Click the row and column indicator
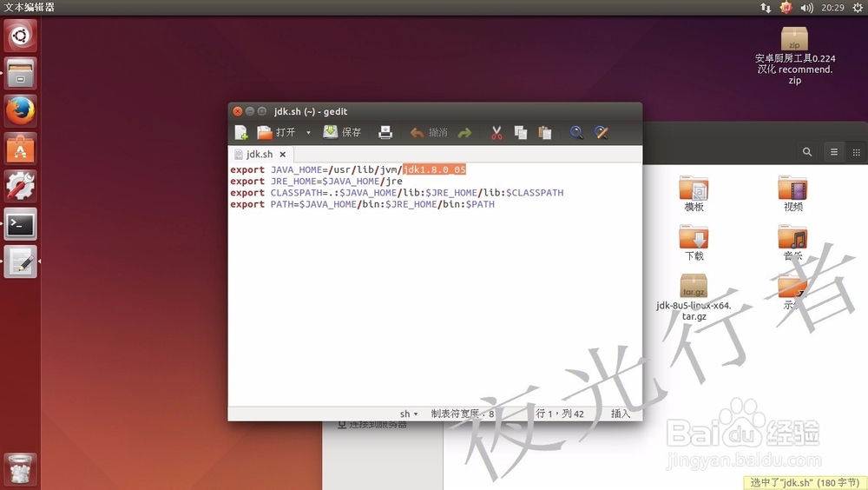This screenshot has width=868, height=490. (x=560, y=414)
